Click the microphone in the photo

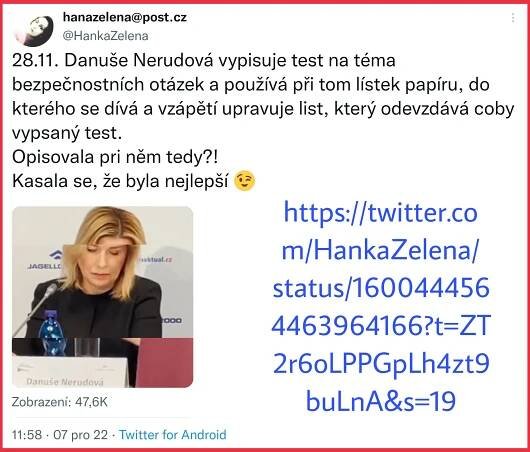tap(35, 306)
